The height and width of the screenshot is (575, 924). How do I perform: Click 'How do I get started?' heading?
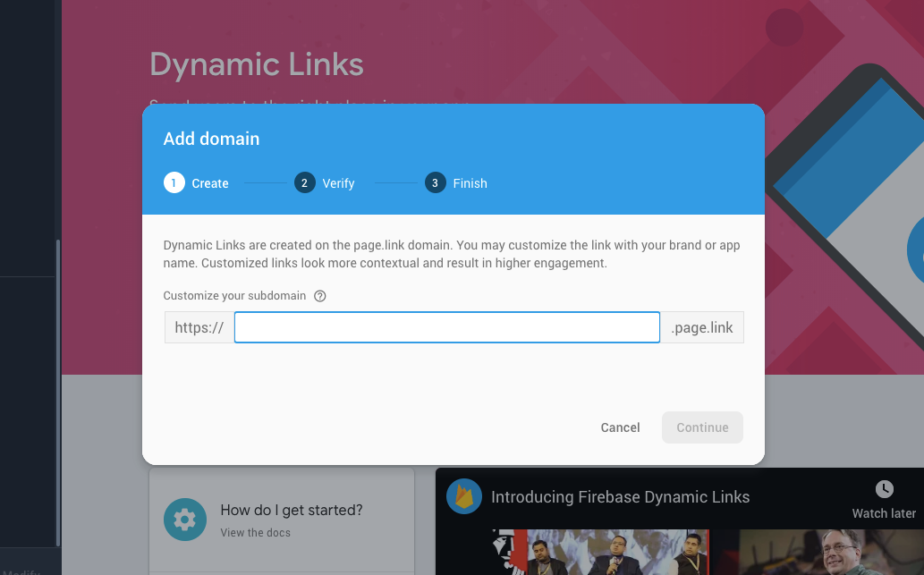pyautogui.click(x=291, y=511)
